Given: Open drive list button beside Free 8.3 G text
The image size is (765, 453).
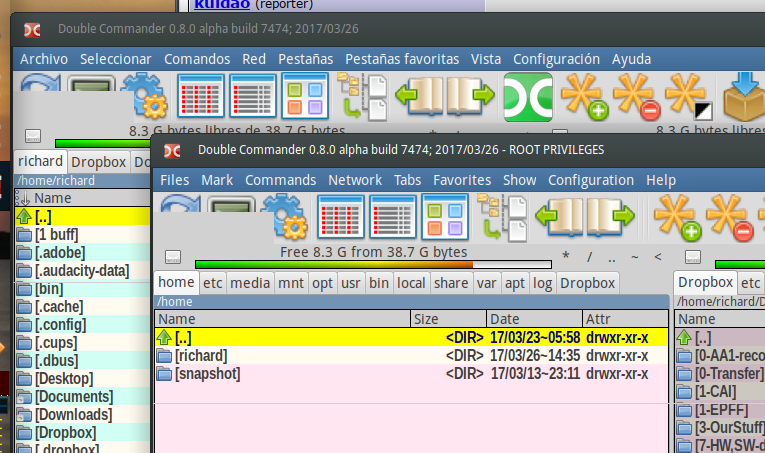Looking at the screenshot, I should point(173,257).
